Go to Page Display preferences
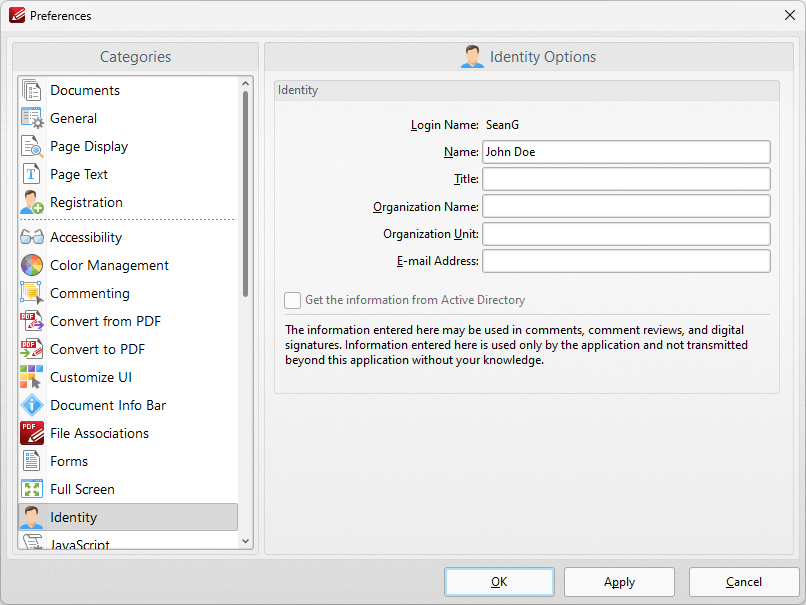 (x=128, y=146)
